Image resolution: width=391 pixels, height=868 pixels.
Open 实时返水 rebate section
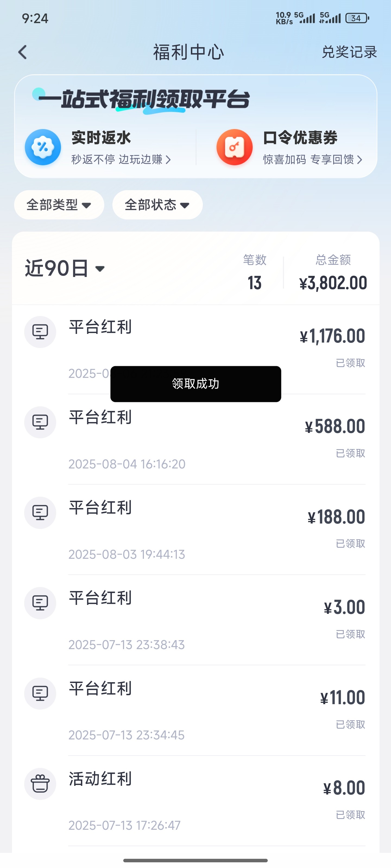101,138
